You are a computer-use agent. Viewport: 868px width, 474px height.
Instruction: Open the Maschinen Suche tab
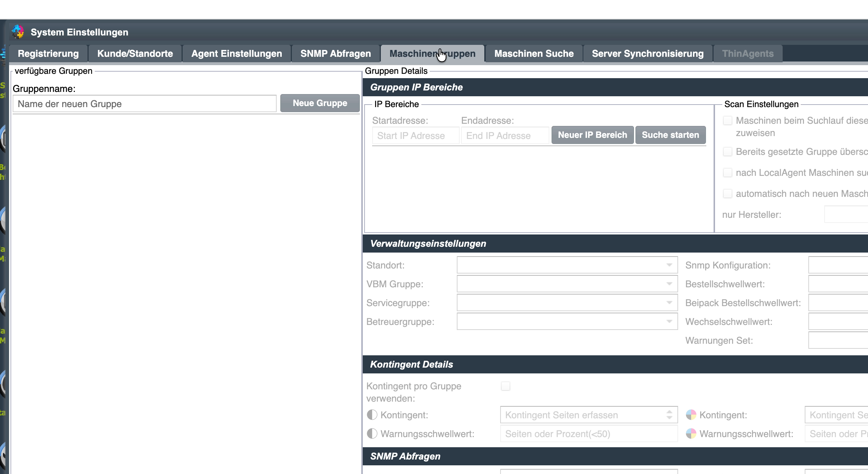coord(534,54)
